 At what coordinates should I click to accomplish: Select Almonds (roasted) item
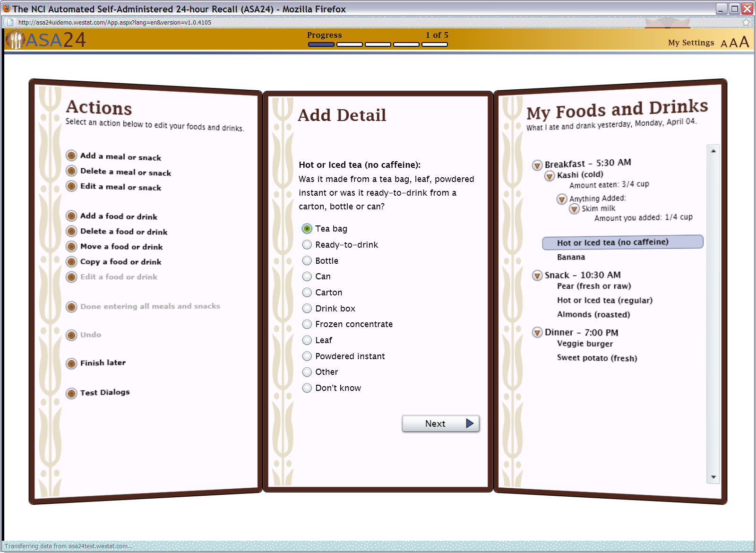click(x=593, y=314)
